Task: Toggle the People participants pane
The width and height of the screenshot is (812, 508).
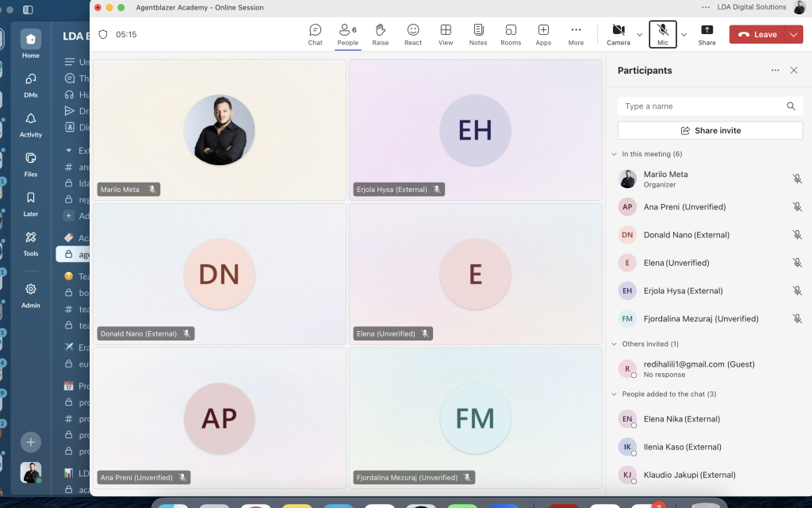Action: coord(347,34)
